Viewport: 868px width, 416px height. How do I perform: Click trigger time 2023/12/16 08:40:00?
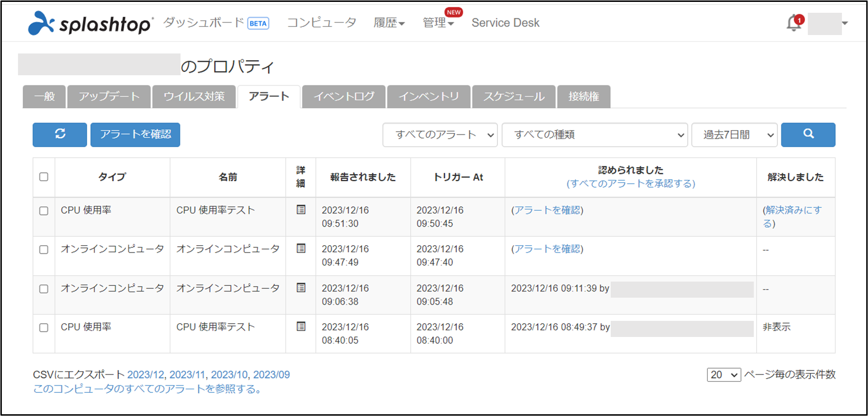[x=440, y=334]
